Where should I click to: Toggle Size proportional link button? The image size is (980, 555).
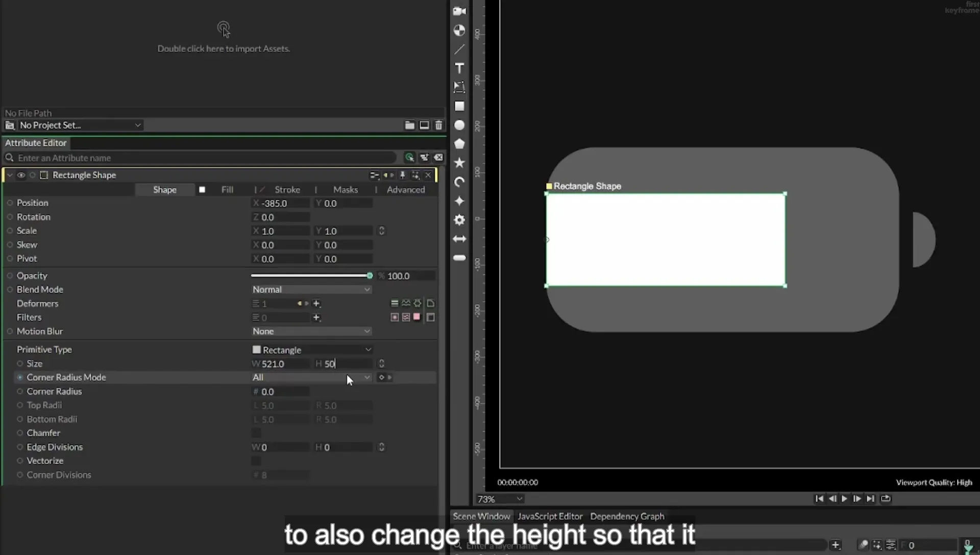click(381, 363)
